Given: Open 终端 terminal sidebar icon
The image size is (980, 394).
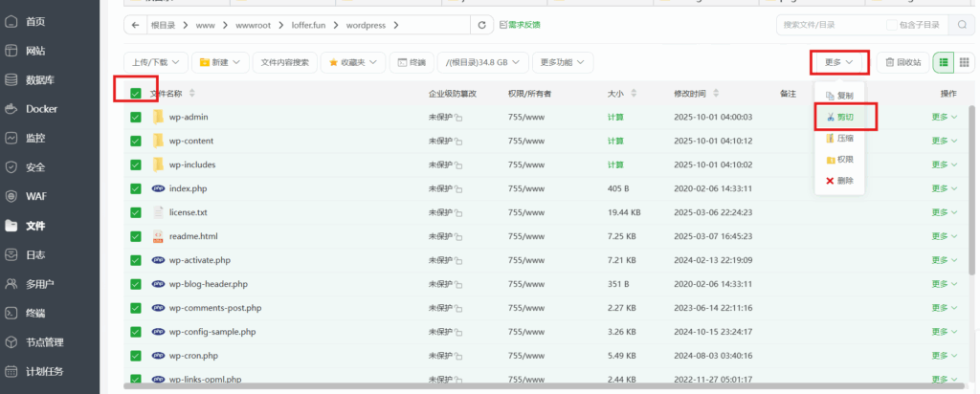Looking at the screenshot, I should click(11, 313).
